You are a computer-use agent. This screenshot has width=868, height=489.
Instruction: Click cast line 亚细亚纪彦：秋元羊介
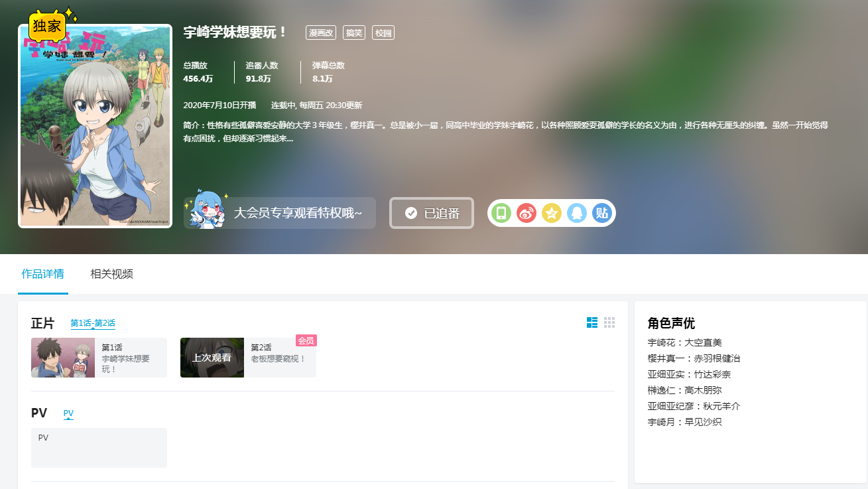click(x=694, y=406)
